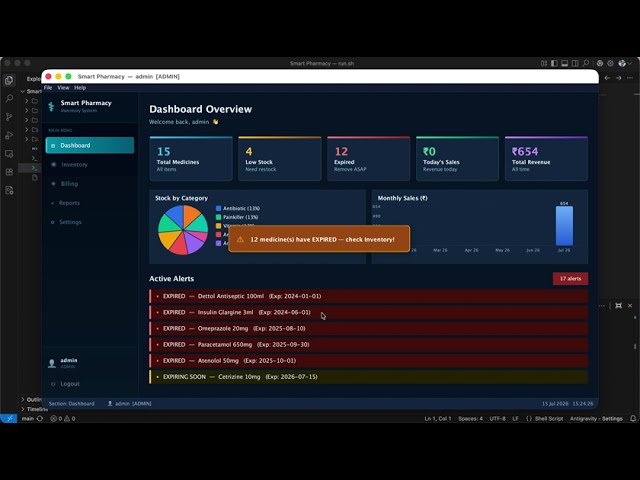Open Extensions icon in editor activity bar
This screenshot has height=480, width=640.
9,172
